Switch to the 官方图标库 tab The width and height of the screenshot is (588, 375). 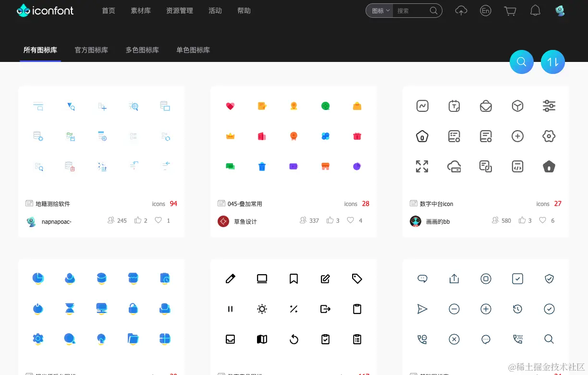click(91, 50)
